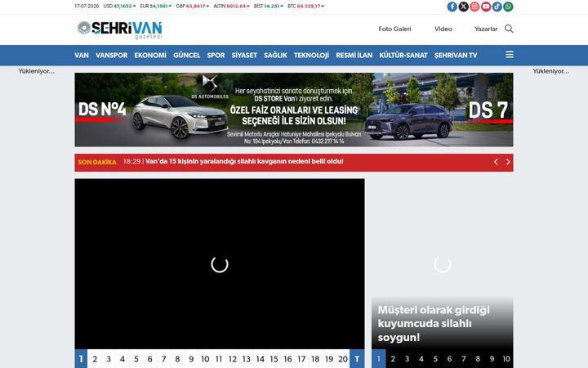Open the EKONOMİ menu category
The height and width of the screenshot is (368, 588).
tap(150, 56)
